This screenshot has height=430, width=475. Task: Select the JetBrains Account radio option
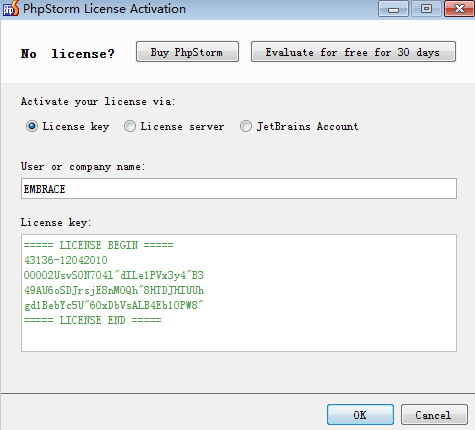pos(246,126)
